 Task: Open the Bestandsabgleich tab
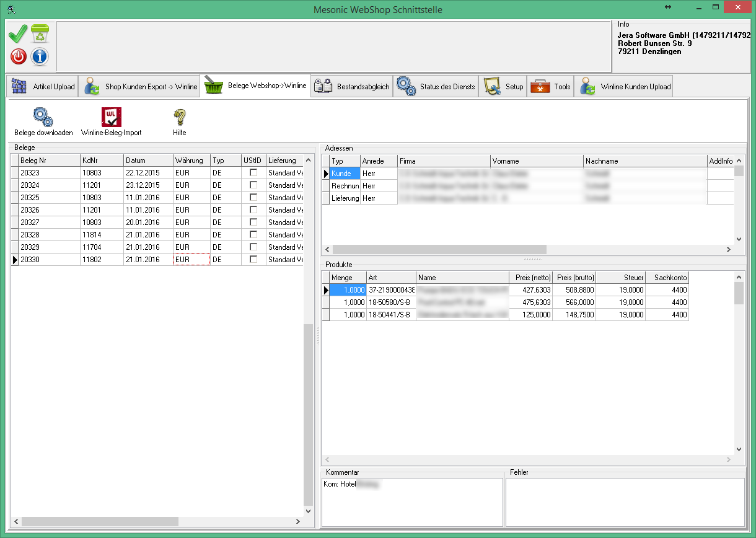(x=352, y=87)
